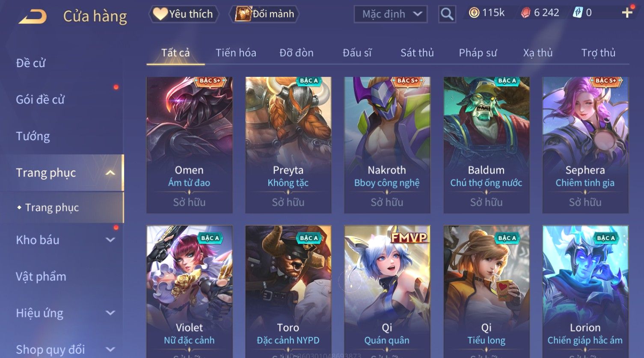644x358 pixels.
Task: Open the search magnifier icon
Action: [447, 14]
